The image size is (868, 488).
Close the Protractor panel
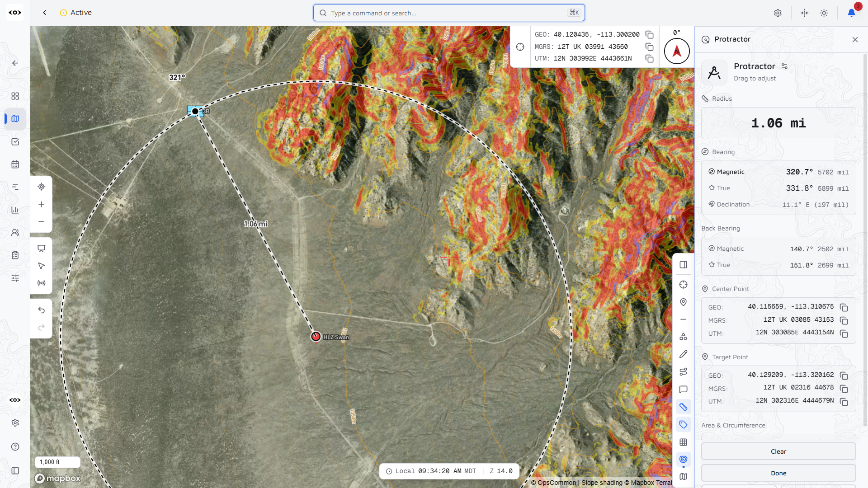pyautogui.click(x=855, y=39)
